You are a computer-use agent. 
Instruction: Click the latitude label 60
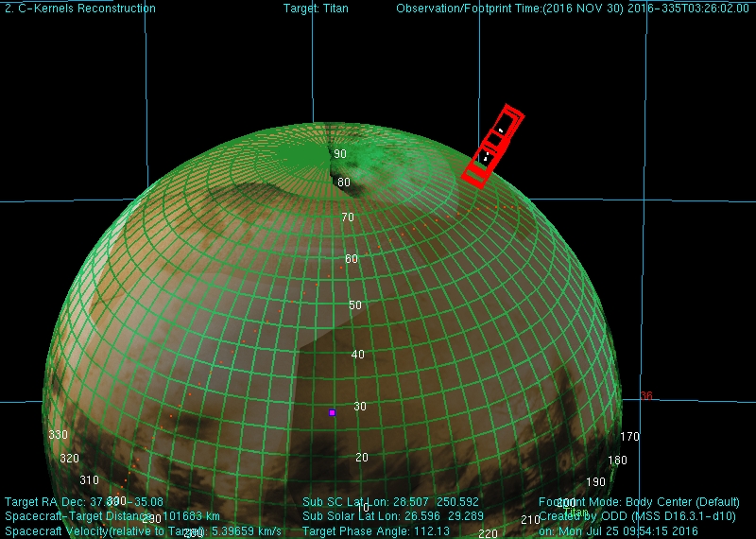point(352,259)
